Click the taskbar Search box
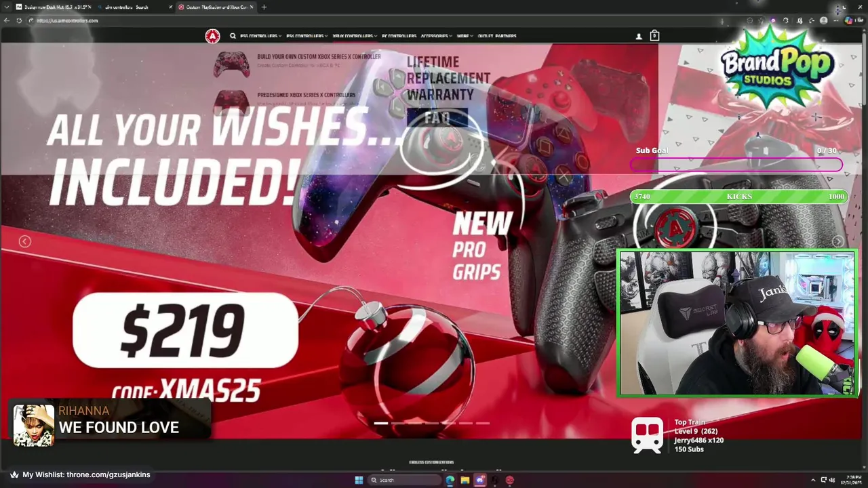 404,480
